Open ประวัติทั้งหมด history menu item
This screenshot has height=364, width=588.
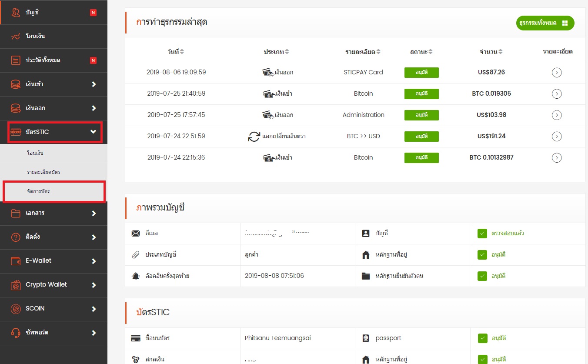[53, 60]
